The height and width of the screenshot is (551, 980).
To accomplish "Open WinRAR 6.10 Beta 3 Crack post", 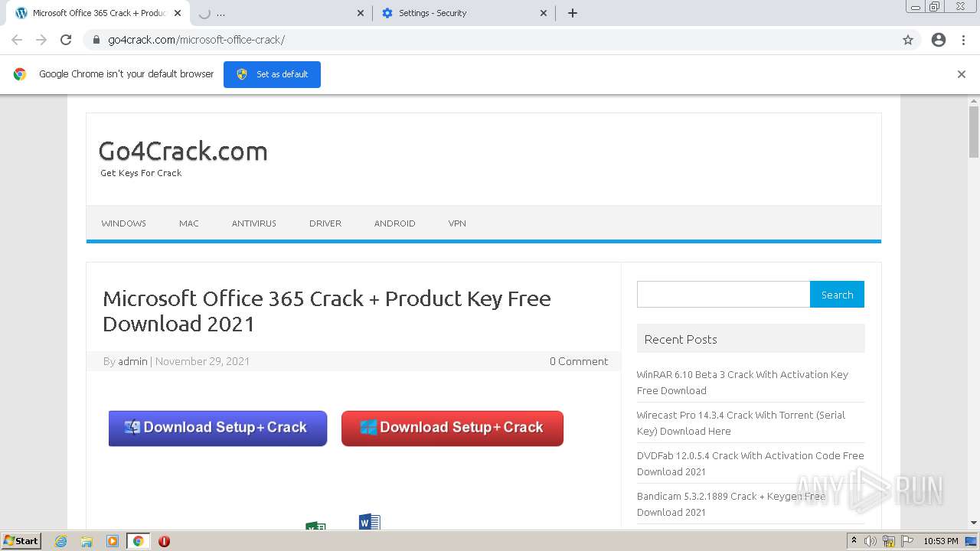I will click(743, 382).
